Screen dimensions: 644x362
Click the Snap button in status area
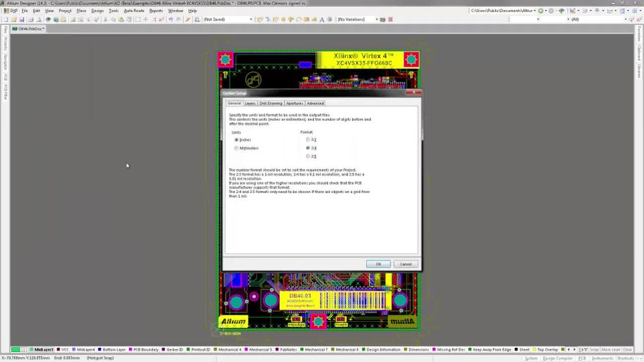594,350
